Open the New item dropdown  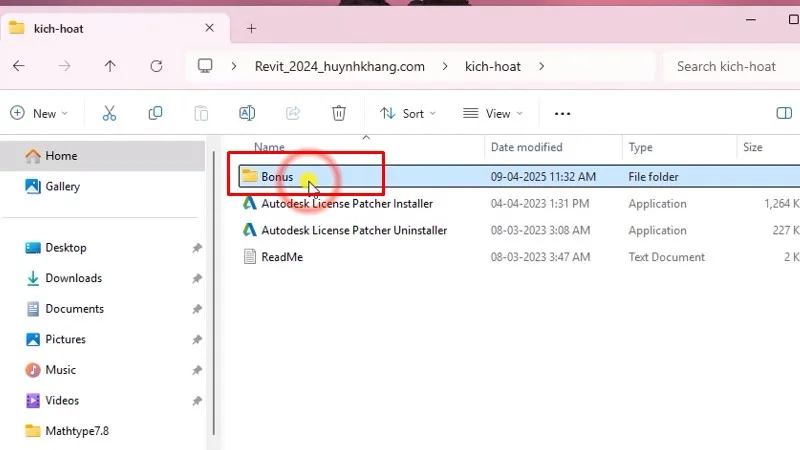point(39,113)
